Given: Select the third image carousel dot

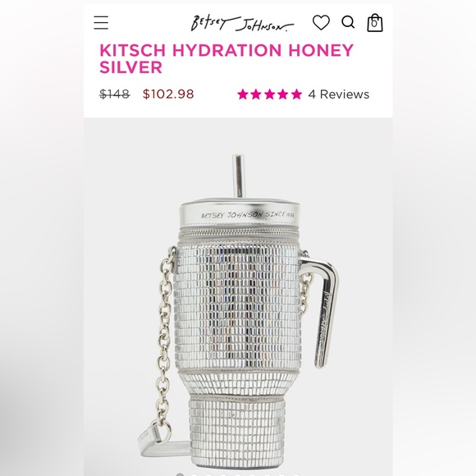Looking at the screenshot, I should [208, 475].
